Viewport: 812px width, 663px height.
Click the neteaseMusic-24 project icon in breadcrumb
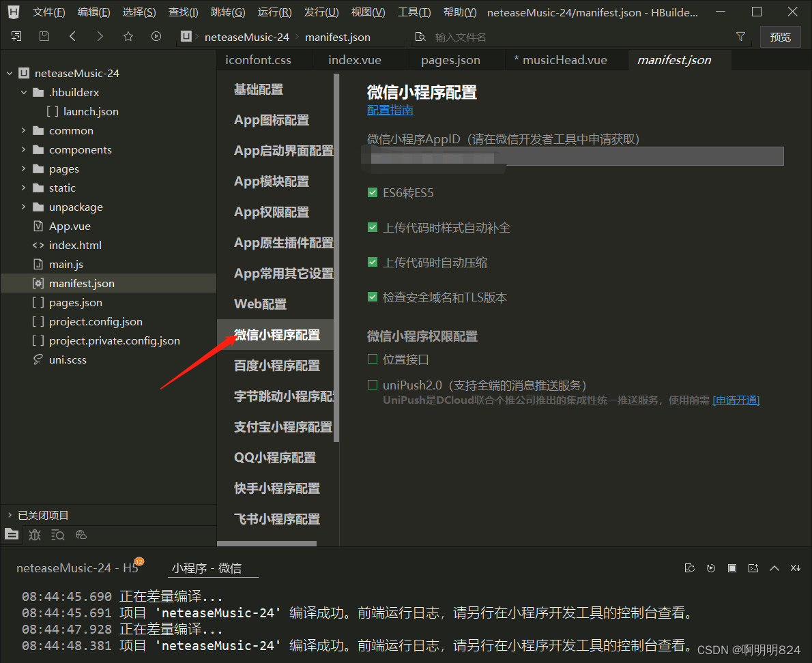coord(186,36)
